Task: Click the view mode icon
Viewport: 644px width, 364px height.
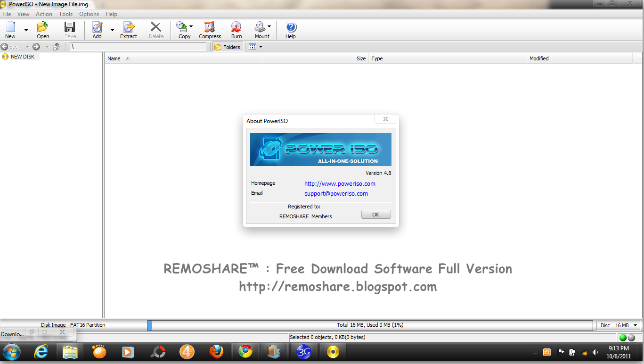Action: [253, 47]
